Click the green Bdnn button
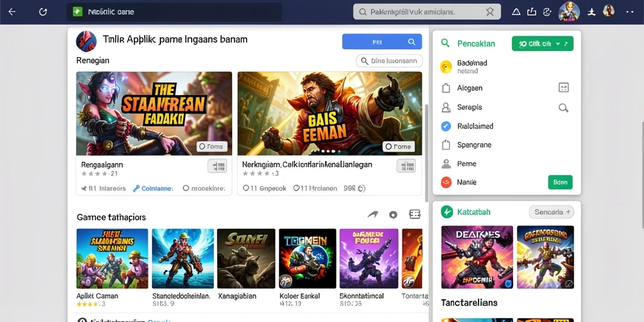The image size is (644, 322). (x=560, y=182)
